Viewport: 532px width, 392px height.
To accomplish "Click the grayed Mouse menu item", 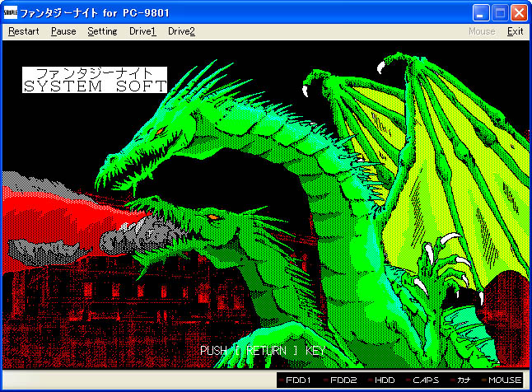I will point(482,31).
